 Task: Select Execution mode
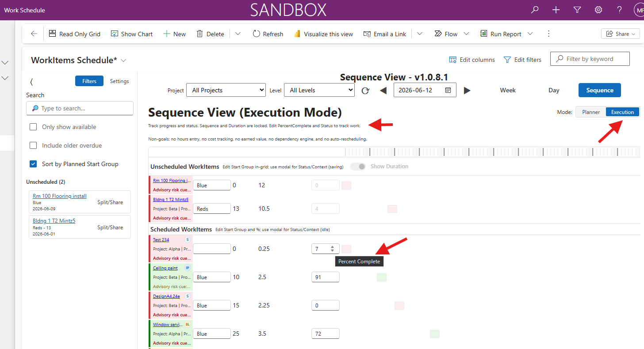(622, 112)
